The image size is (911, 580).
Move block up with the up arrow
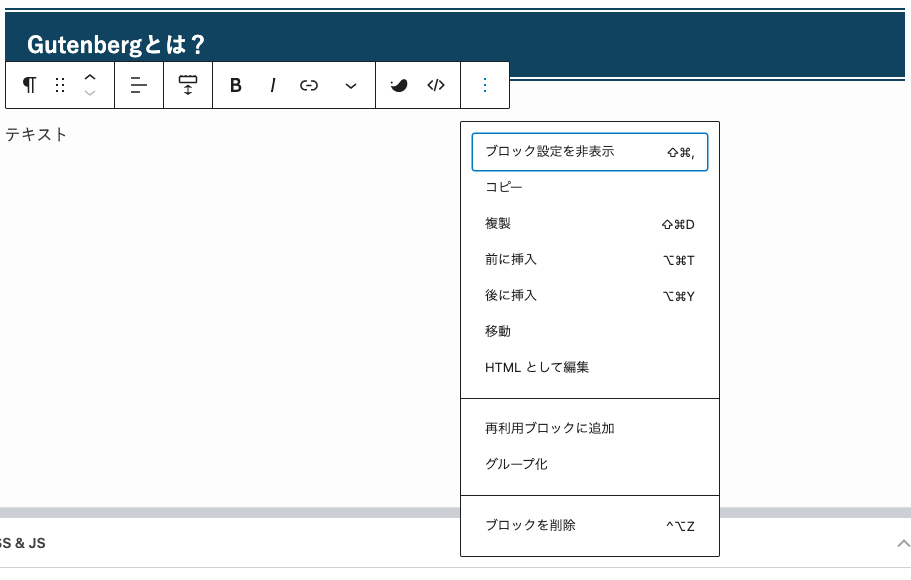point(89,77)
